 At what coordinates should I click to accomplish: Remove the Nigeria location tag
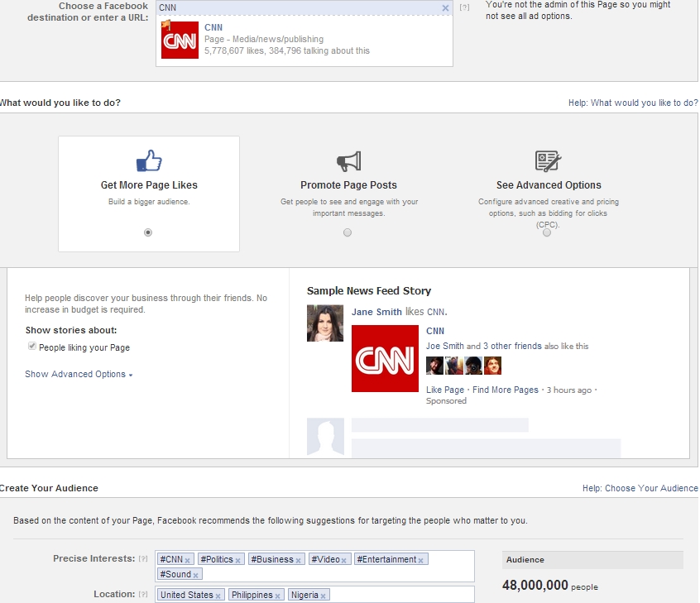pyautogui.click(x=323, y=596)
